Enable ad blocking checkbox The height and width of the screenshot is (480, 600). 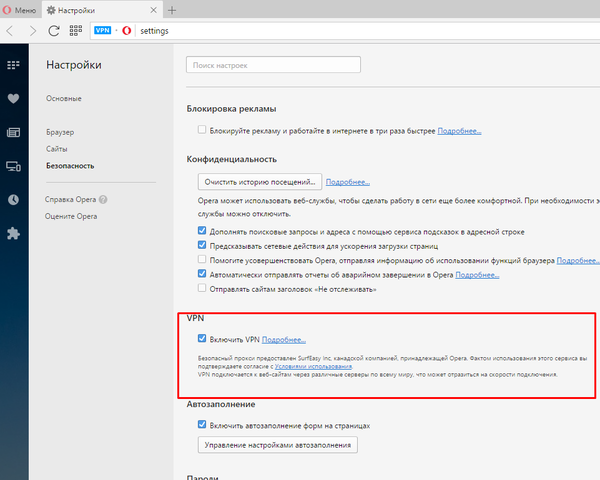(202, 130)
